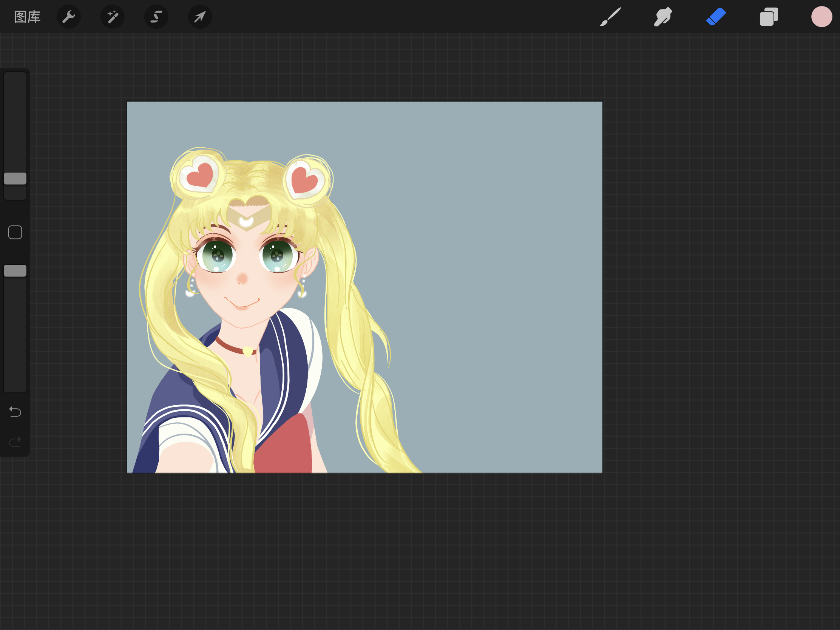Viewport: 840px width, 630px height.
Task: Click the Sailor Moon artwork canvas
Action: pos(364,287)
